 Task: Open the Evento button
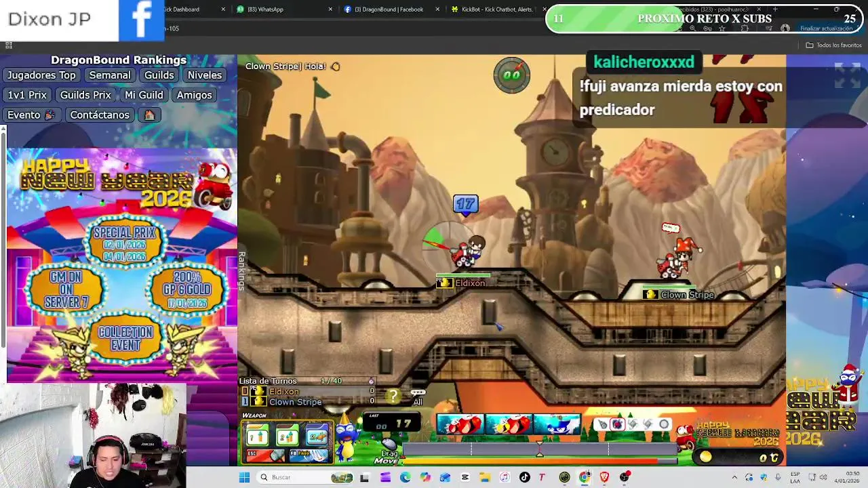coord(31,115)
